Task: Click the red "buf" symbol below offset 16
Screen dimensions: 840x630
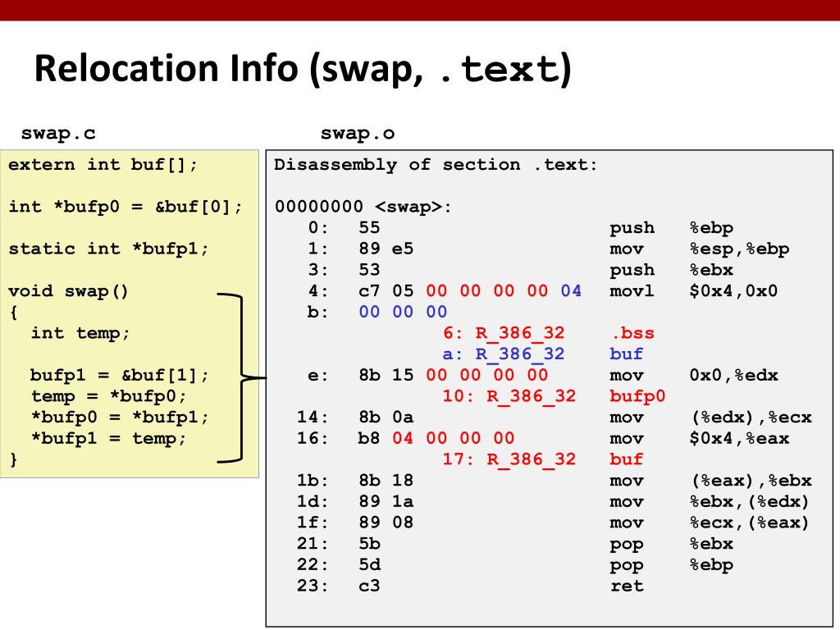Action: point(626,459)
